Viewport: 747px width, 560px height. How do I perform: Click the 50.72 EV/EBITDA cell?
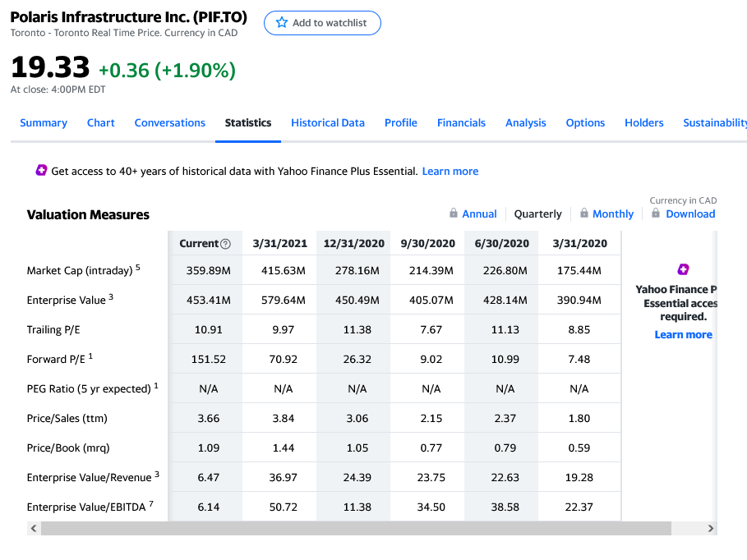pyautogui.click(x=283, y=507)
